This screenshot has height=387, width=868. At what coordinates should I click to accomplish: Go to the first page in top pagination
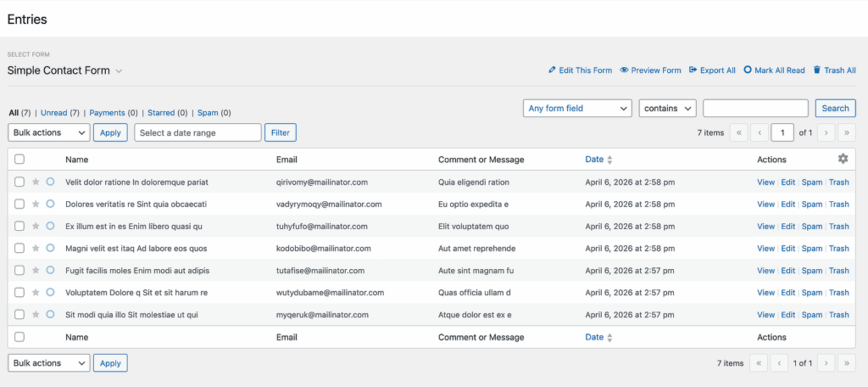pos(739,132)
